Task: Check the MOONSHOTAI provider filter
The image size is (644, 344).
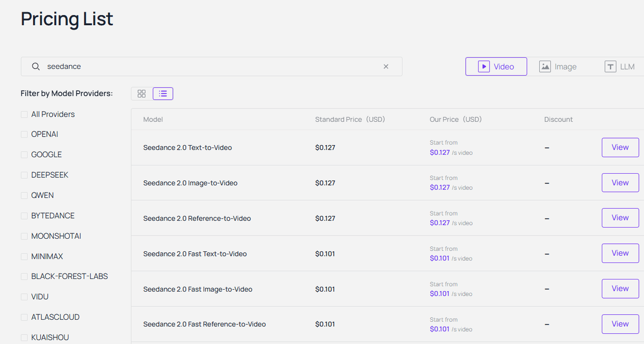Action: click(x=24, y=236)
